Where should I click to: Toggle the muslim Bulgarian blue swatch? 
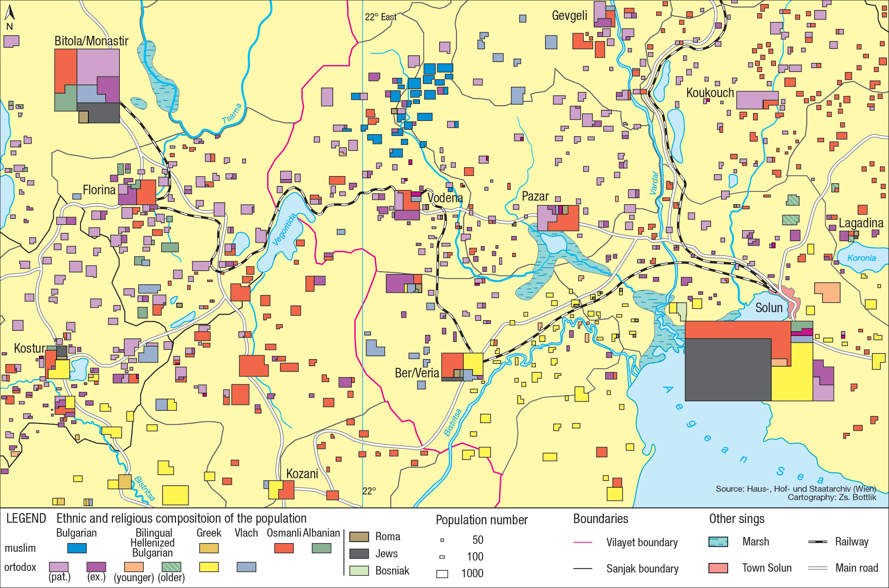pos(78,548)
